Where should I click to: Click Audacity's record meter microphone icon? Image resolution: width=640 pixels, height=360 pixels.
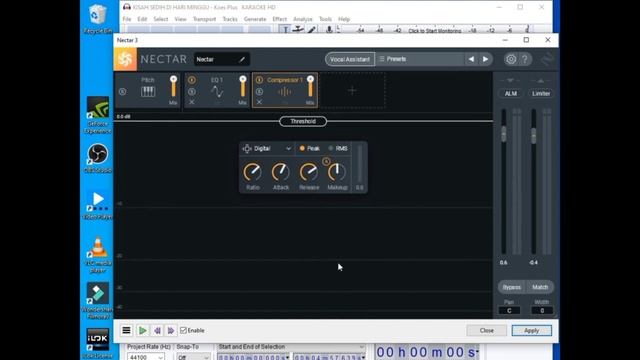click(x=329, y=29)
